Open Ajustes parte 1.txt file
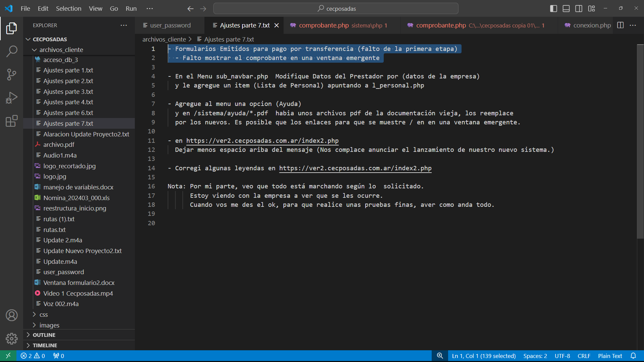The height and width of the screenshot is (362, 644). point(79,70)
